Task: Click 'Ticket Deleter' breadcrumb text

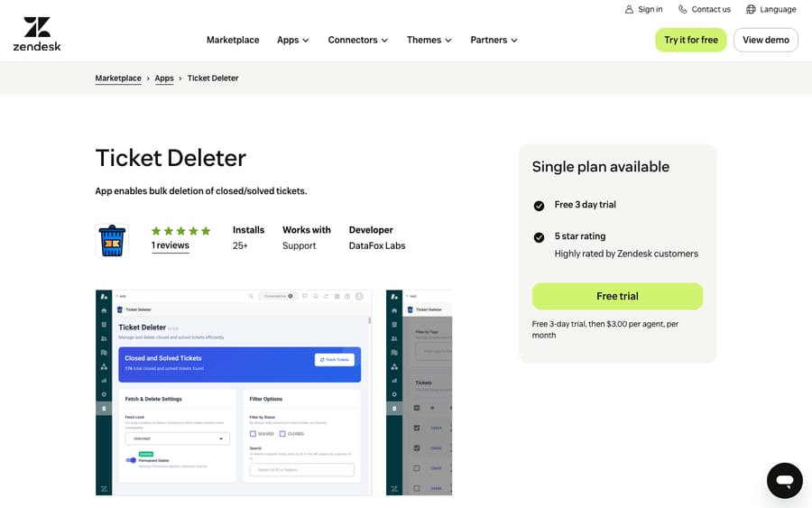Action: click(x=213, y=79)
